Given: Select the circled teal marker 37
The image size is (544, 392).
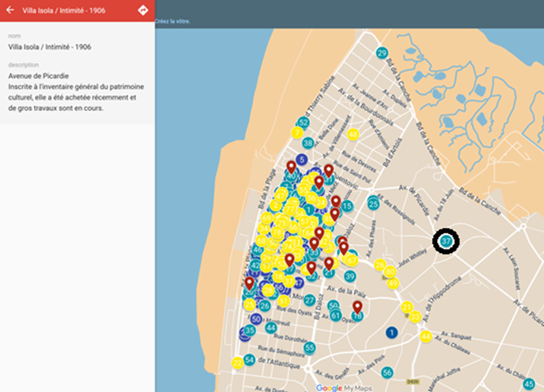Looking at the screenshot, I should click(446, 242).
